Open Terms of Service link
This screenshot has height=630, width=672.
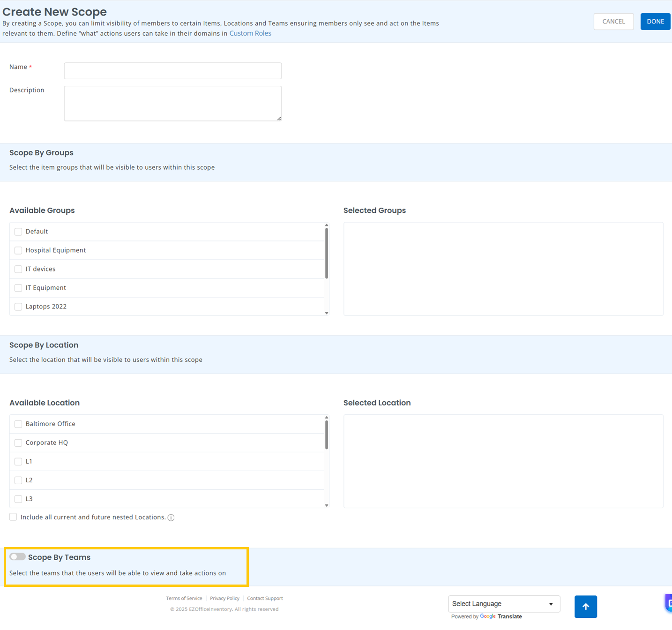click(184, 598)
